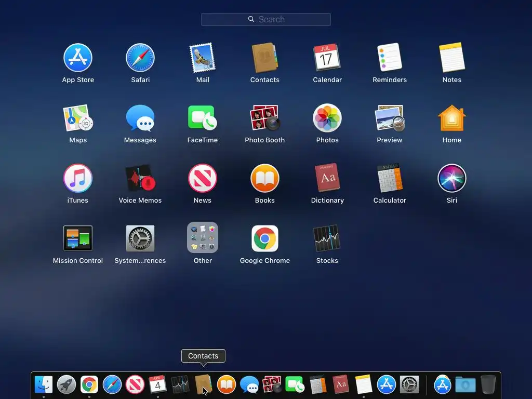Open Notes in the Launchpad grid

[x=452, y=58]
